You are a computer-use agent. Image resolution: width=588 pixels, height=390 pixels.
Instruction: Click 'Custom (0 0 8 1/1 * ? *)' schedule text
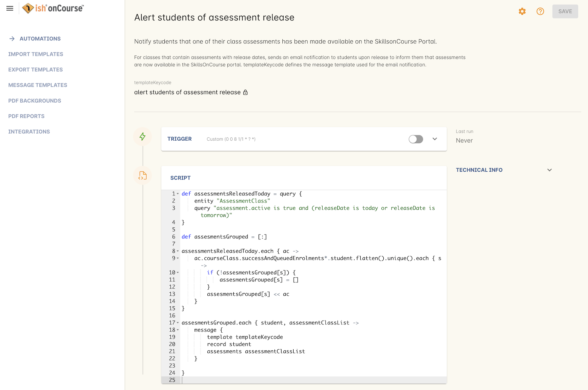(231, 139)
